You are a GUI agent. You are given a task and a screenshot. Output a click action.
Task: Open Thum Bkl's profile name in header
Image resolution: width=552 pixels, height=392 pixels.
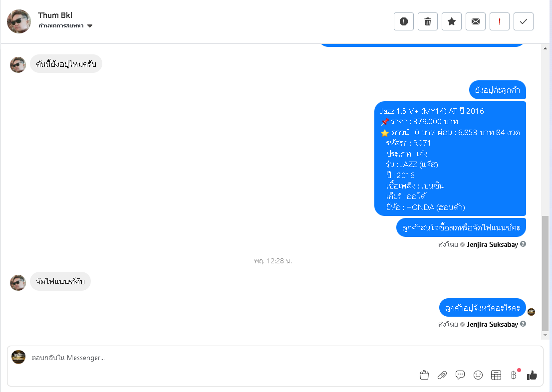point(55,15)
